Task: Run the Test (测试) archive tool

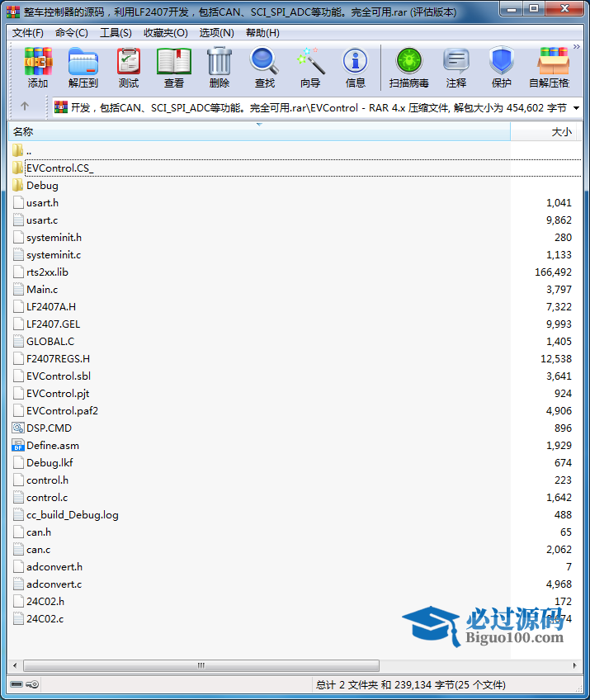Action: (x=129, y=68)
